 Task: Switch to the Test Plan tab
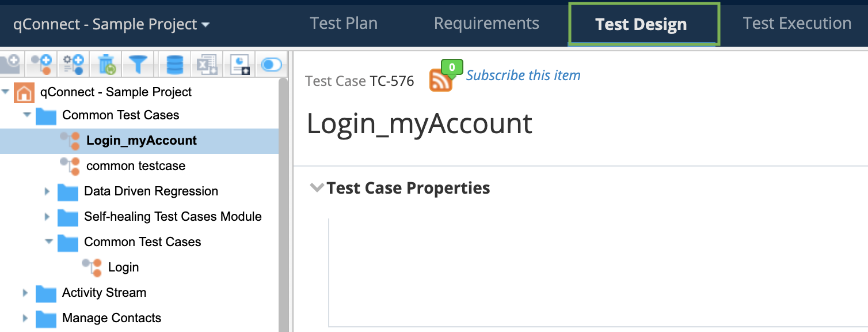(x=344, y=24)
